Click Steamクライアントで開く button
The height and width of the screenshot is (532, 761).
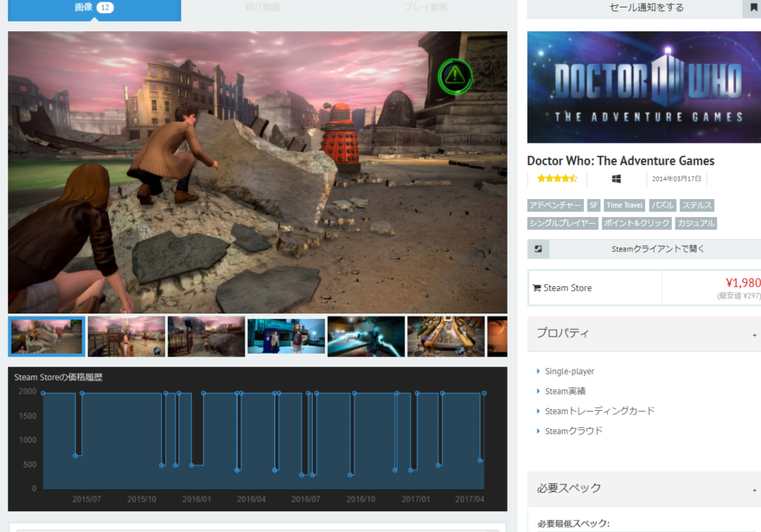click(x=657, y=249)
